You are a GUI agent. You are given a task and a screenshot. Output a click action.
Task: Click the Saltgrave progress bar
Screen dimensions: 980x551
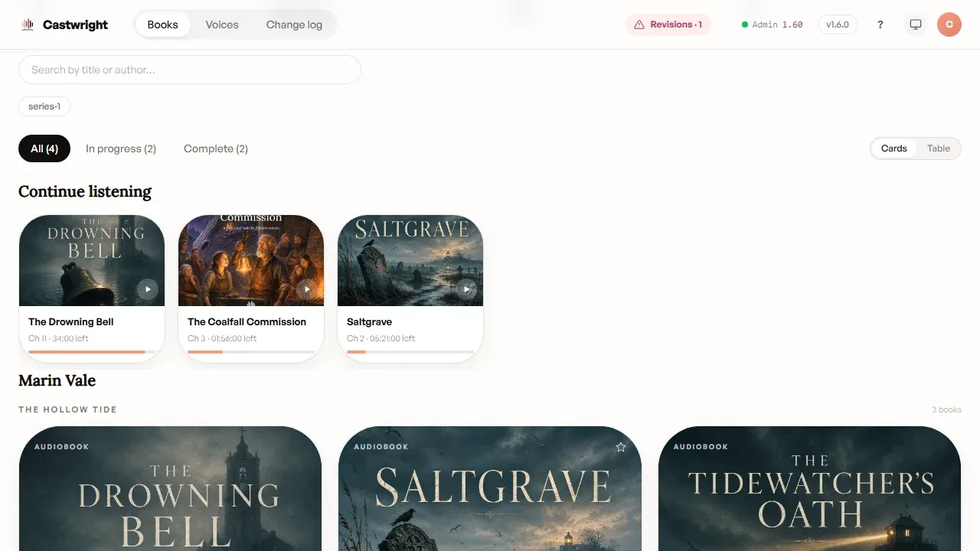click(410, 352)
